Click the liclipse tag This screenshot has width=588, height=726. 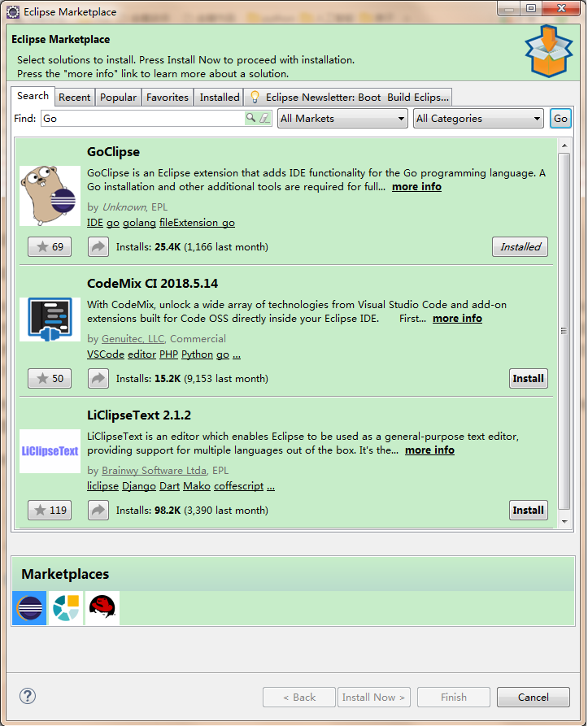pyautogui.click(x=102, y=486)
